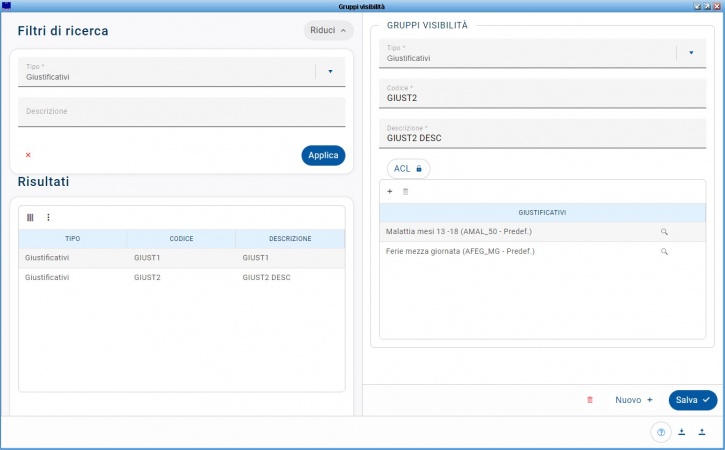Click the app icon in the title bar

click(6, 6)
